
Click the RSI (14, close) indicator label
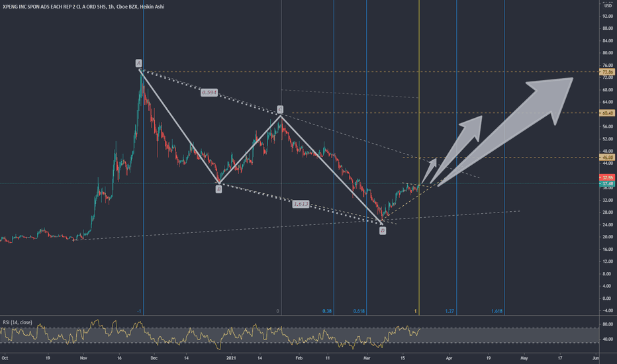click(17, 322)
